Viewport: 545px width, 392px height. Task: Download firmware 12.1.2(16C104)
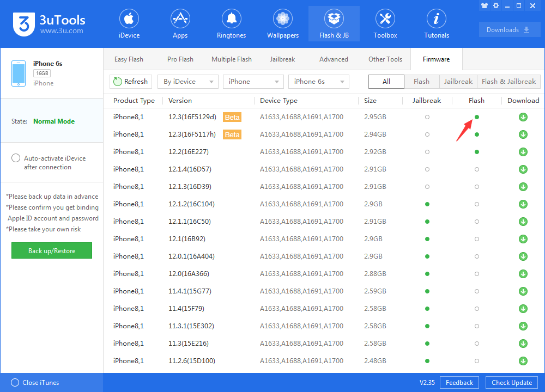[523, 204]
